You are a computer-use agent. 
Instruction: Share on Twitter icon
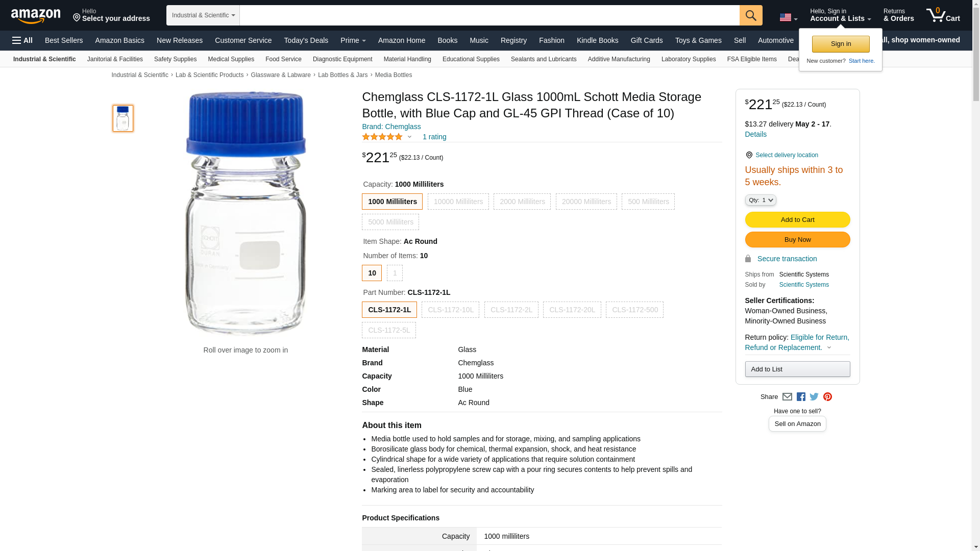[x=814, y=397]
